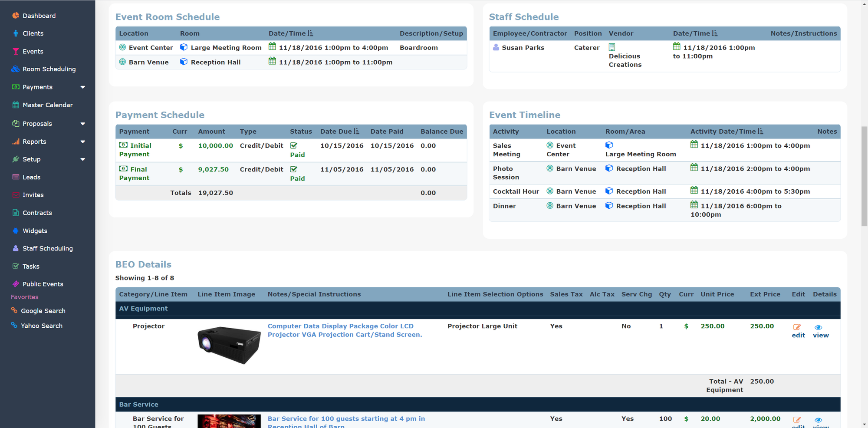The height and width of the screenshot is (428, 868).
Task: Click the Master Calendar icon
Action: click(16, 105)
